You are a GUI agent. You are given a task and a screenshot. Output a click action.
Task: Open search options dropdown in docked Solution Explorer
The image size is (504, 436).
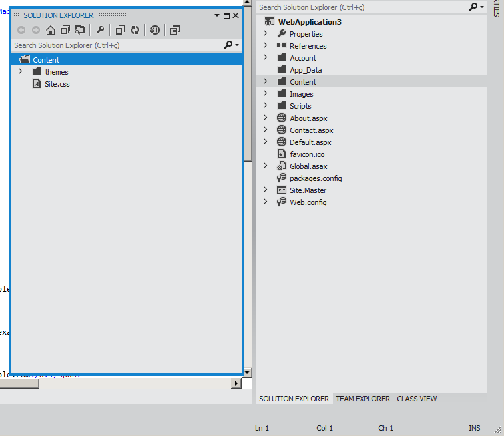tap(482, 7)
